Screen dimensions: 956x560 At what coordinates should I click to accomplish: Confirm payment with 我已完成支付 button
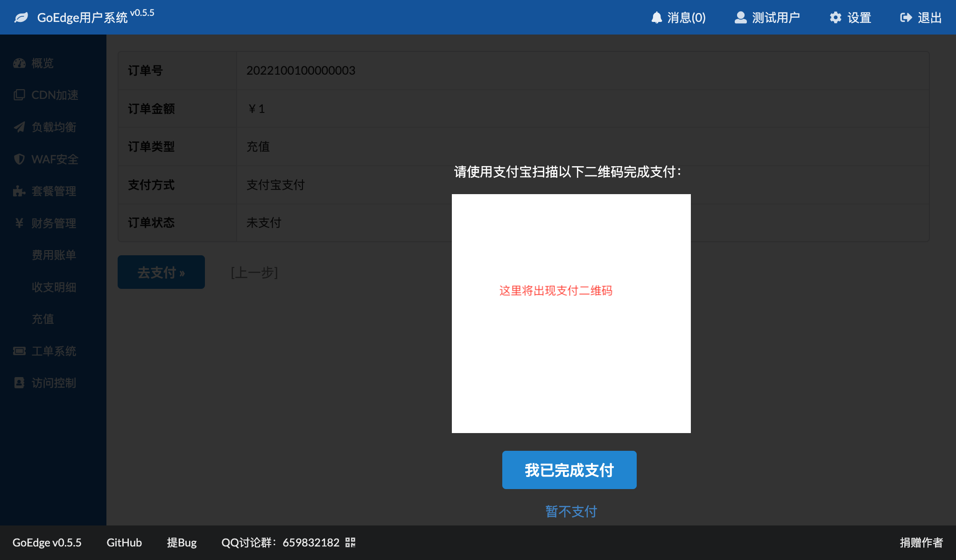[569, 470]
